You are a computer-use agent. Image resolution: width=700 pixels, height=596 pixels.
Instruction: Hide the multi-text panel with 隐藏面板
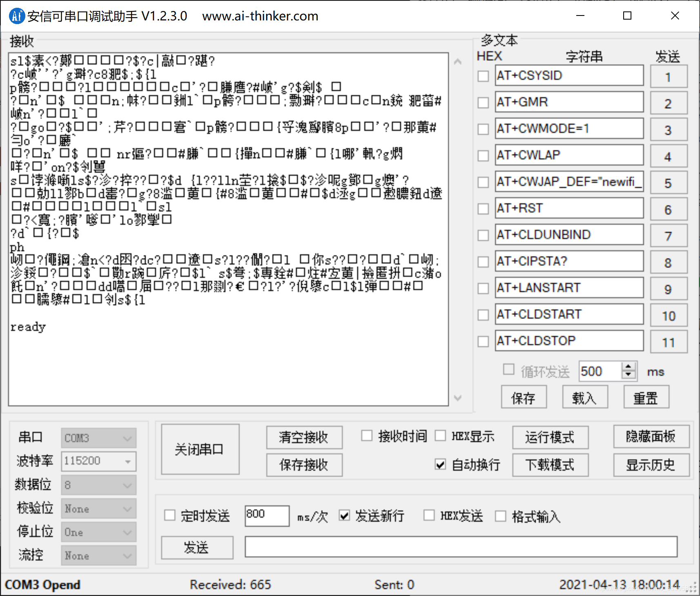(651, 436)
